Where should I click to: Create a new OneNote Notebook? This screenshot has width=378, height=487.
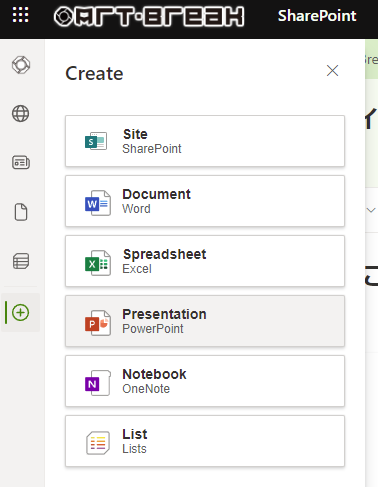(x=205, y=381)
